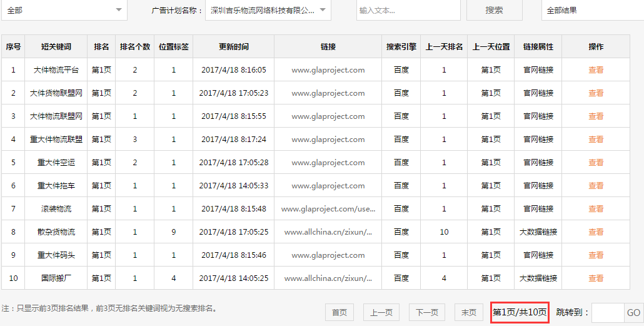The image size is (644, 326).
Task: Click the 搜索引擎 column header
Action: pyautogui.click(x=401, y=46)
